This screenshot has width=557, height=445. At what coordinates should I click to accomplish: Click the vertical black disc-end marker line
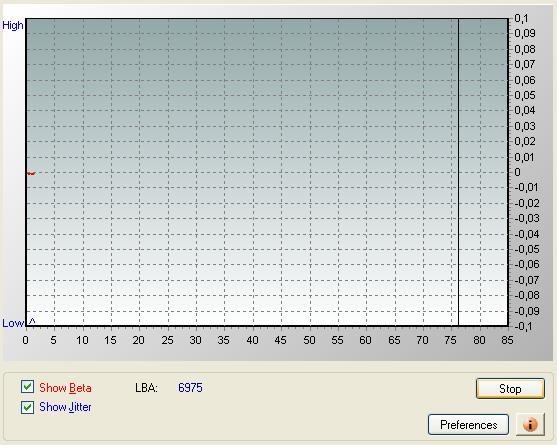458,172
